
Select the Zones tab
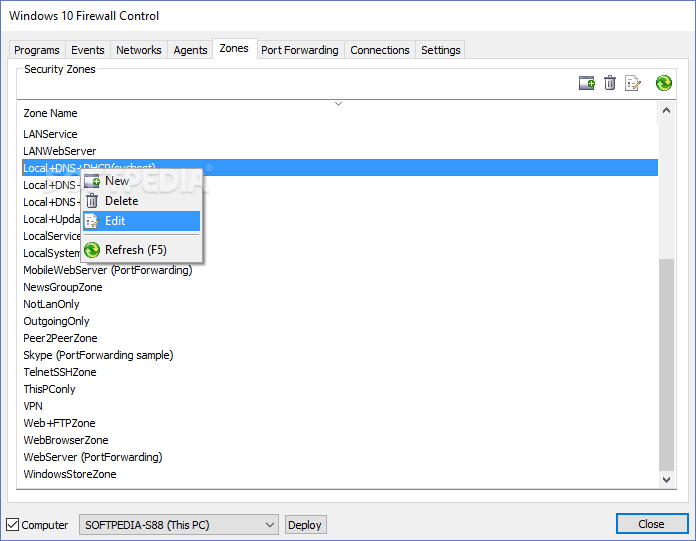[234, 48]
